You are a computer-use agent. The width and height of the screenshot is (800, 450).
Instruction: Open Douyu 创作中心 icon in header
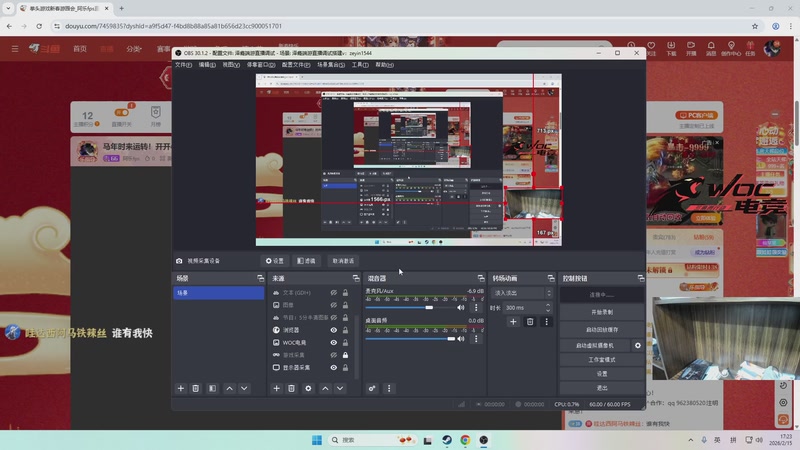click(x=731, y=48)
